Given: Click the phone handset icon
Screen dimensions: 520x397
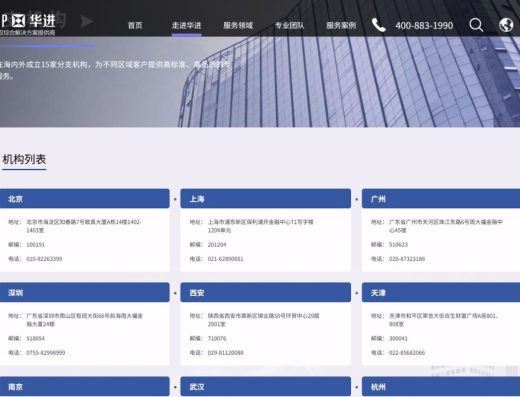Looking at the screenshot, I should [379, 25].
